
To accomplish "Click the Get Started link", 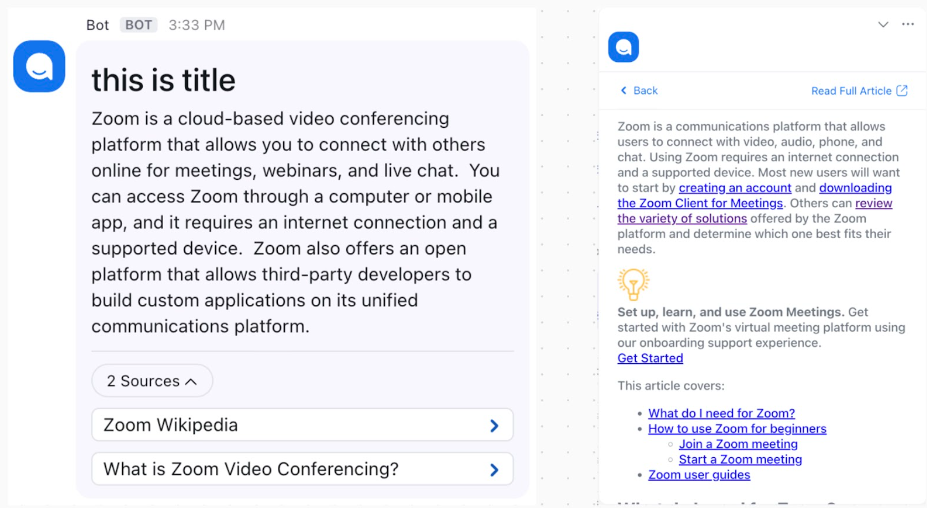I will click(650, 358).
